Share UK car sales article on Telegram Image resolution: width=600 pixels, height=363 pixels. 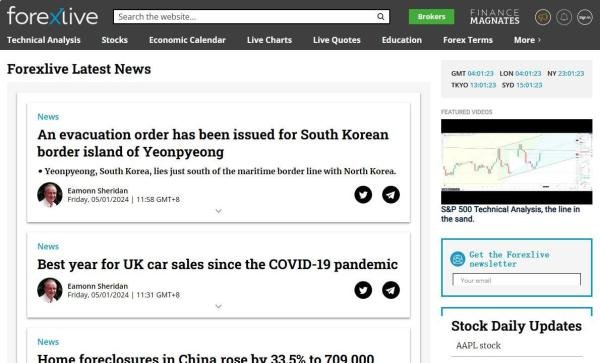click(x=391, y=290)
